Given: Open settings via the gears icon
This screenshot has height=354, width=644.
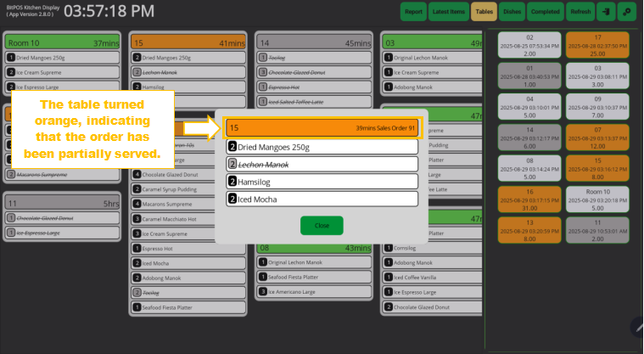Looking at the screenshot, I should click(x=628, y=12).
